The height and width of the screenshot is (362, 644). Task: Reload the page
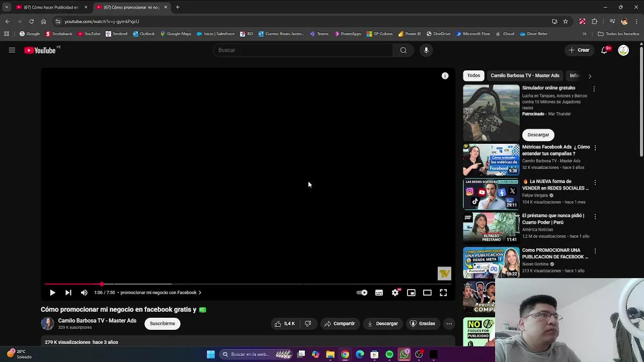click(x=31, y=22)
